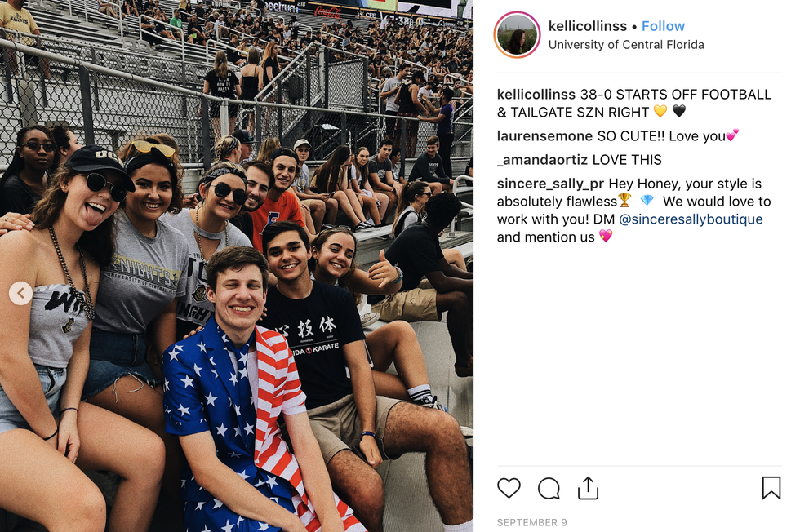
Task: Click kellicollinss name in the caption
Action: coord(536,95)
